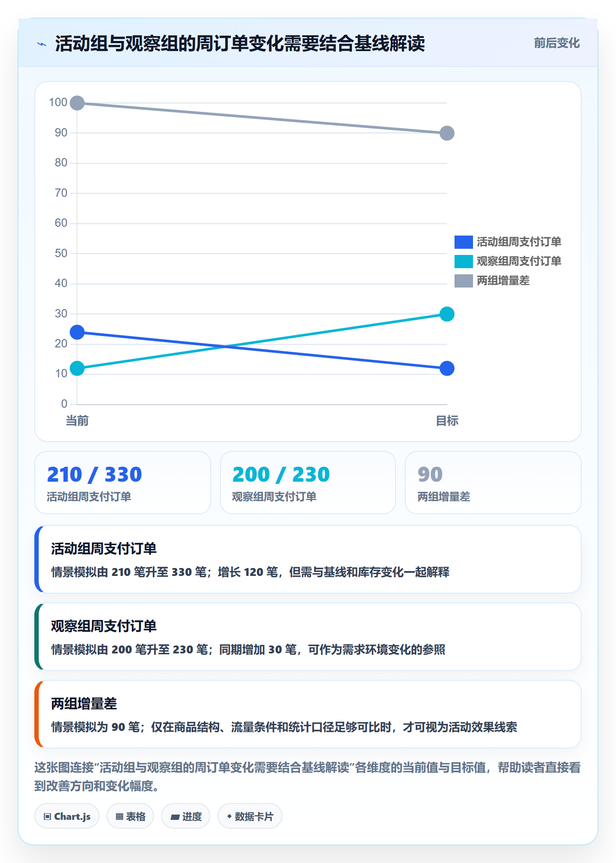Viewport: 616px width, 863px height.
Task: Click the 目标 x-axis label
Action: click(x=447, y=421)
